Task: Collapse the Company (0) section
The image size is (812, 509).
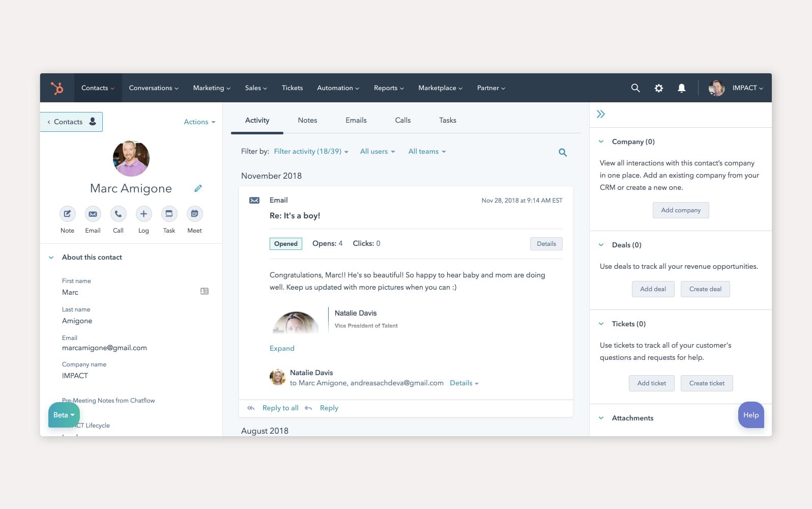Action: 601,142
